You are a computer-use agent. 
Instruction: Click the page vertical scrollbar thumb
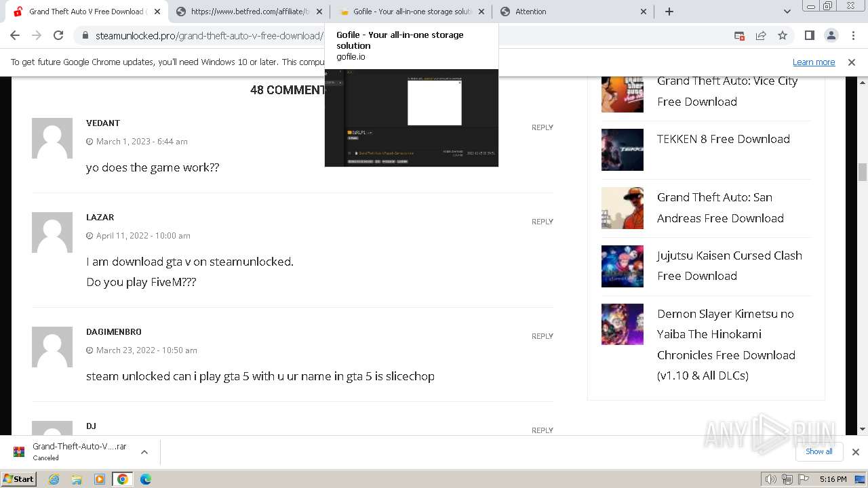pos(863,172)
